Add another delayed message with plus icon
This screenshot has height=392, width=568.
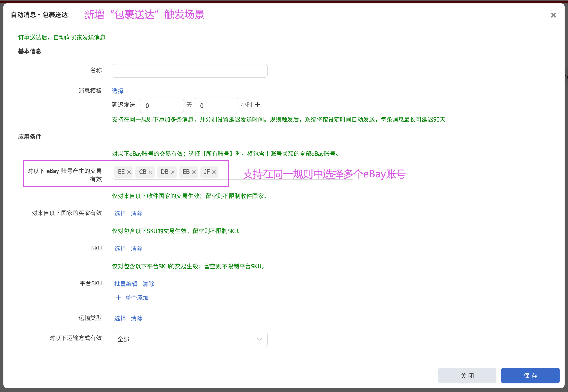(258, 105)
